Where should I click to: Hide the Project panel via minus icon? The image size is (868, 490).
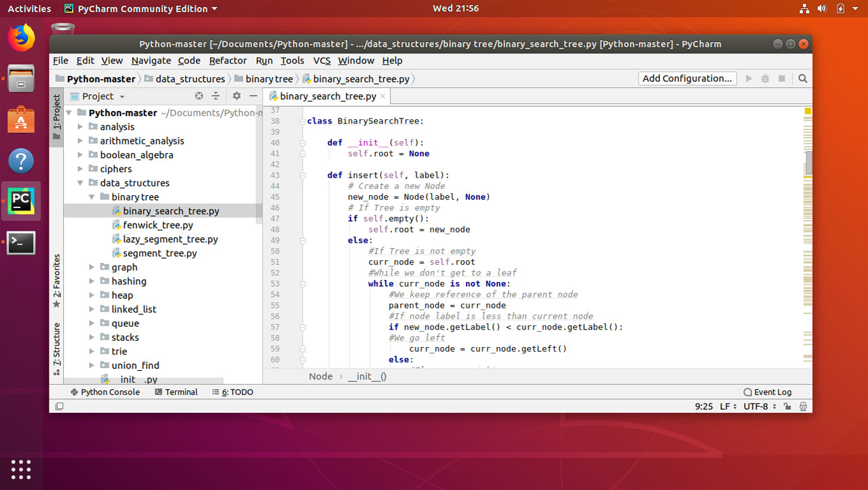pos(253,96)
